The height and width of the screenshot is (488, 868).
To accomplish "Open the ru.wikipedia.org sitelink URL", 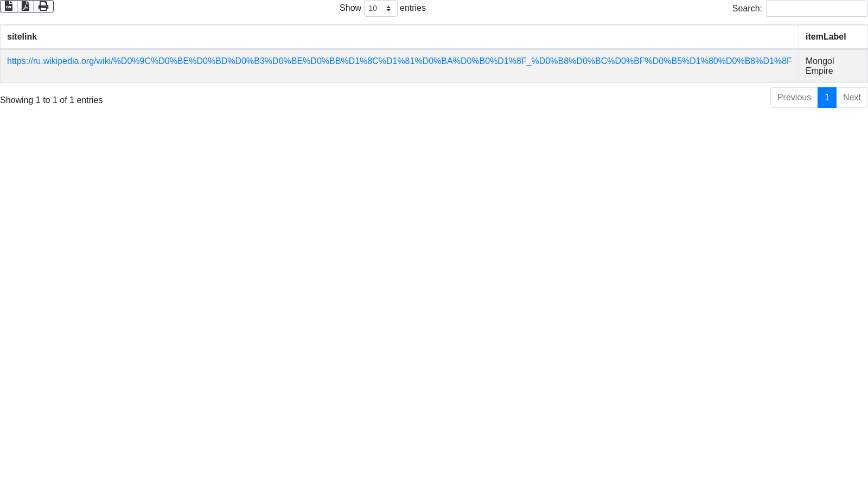I will point(399,61).
